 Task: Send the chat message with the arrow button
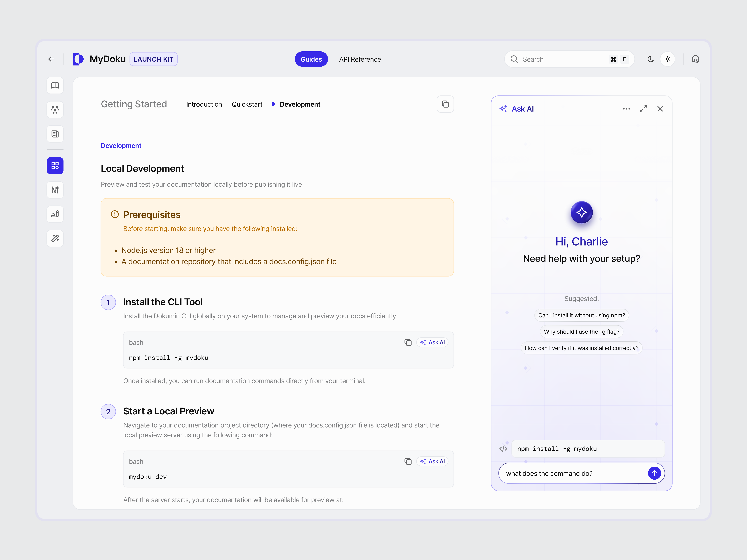pyautogui.click(x=654, y=473)
